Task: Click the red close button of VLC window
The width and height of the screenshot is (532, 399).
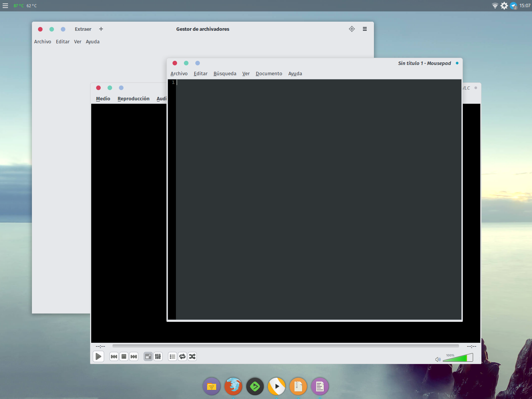Action: click(x=98, y=88)
